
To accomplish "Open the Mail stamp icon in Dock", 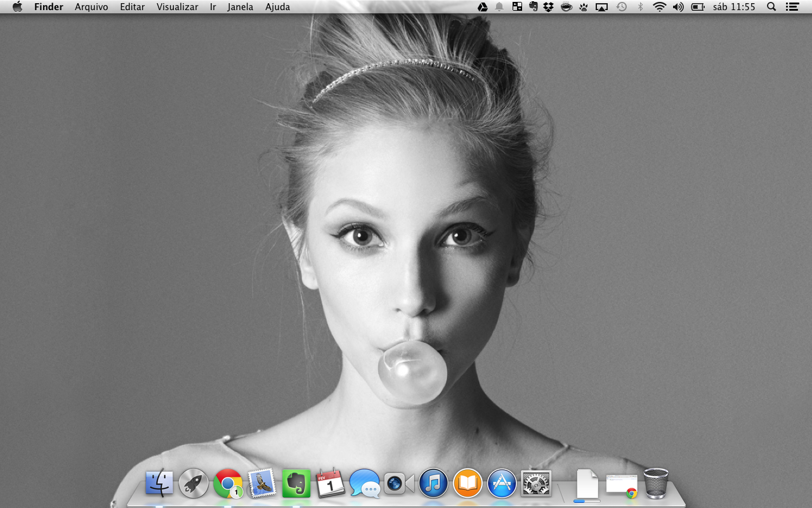I will pyautogui.click(x=262, y=483).
